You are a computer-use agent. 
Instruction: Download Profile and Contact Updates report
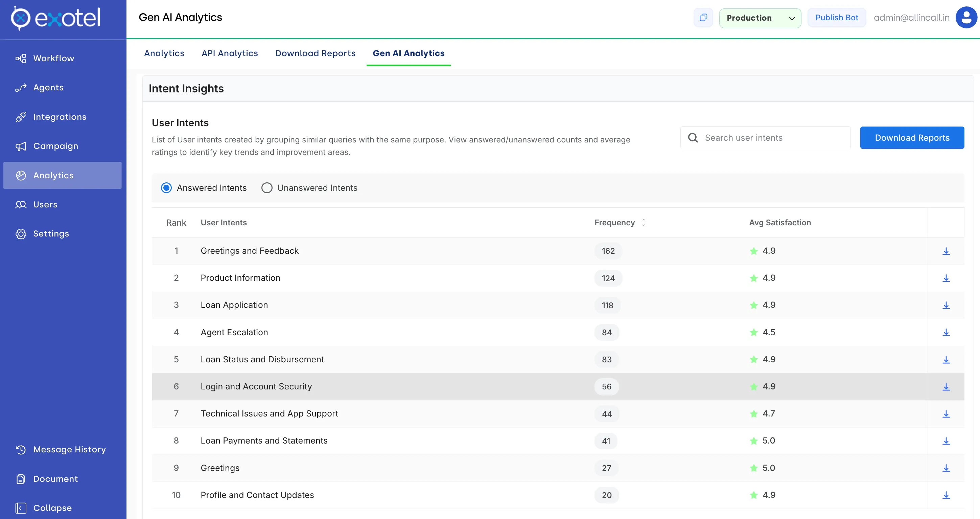(x=946, y=495)
